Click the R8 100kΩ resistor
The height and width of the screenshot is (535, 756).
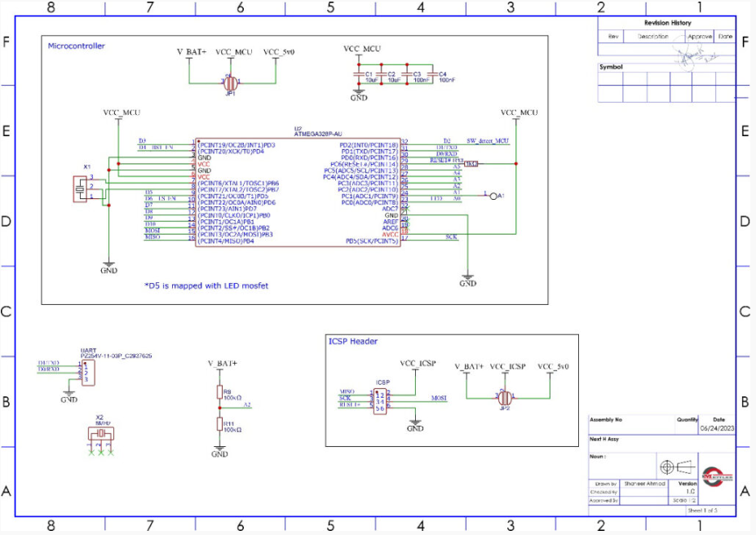point(219,393)
